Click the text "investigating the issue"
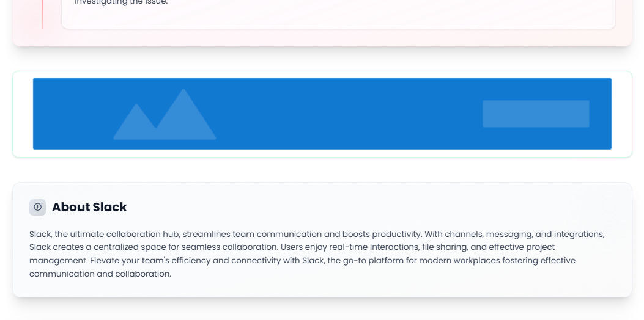The image size is (644, 320). [121, 2]
